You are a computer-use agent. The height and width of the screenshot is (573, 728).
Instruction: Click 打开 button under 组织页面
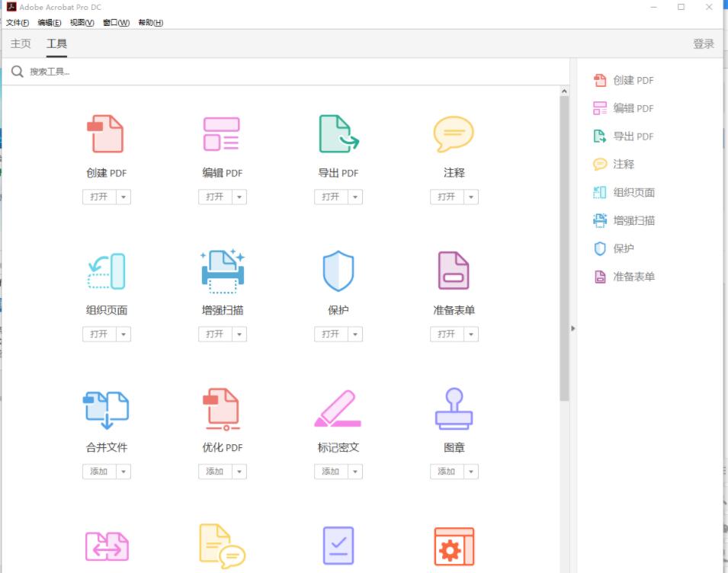[99, 334]
